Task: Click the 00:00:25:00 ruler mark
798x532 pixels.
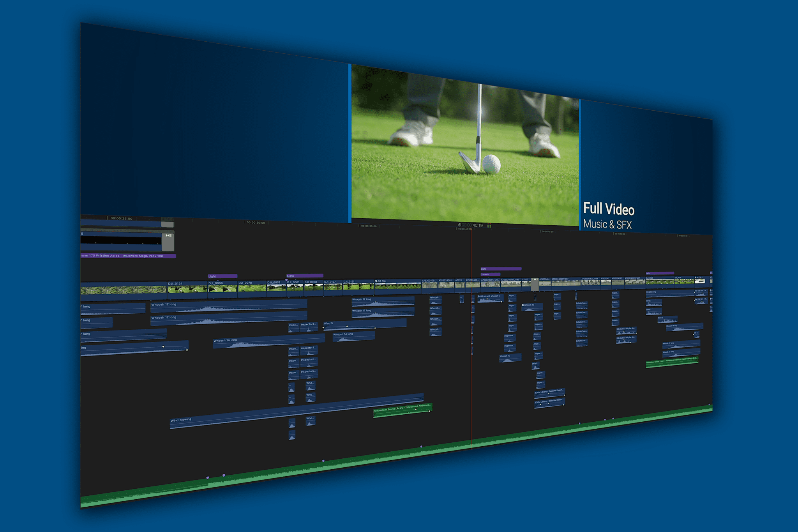Action: pos(121,218)
